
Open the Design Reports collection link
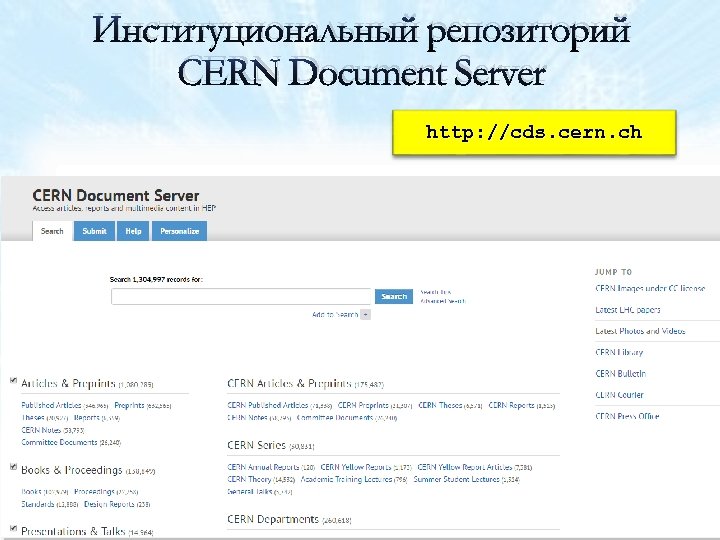click(109, 504)
